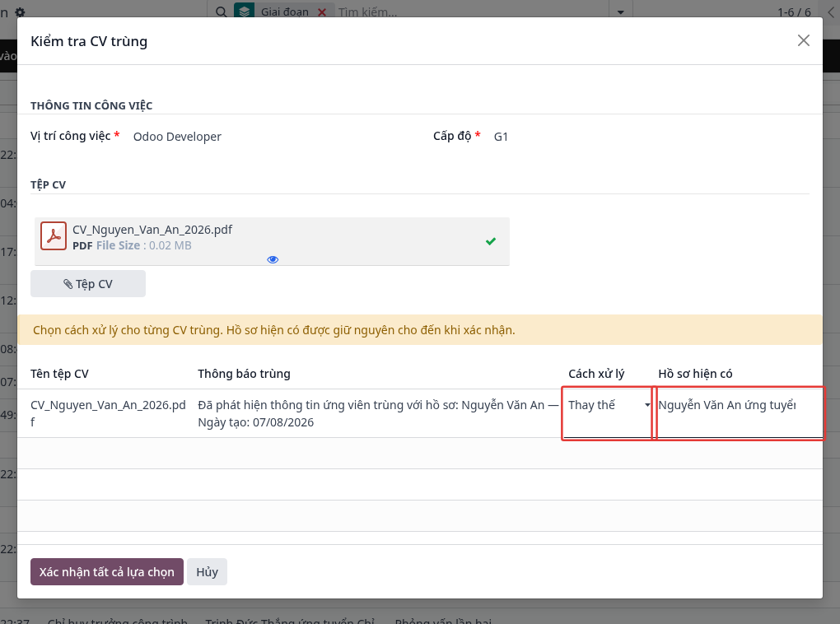Open the search options dropdown arrow in background
Image resolution: width=840 pixels, height=624 pixels.
[x=620, y=12]
